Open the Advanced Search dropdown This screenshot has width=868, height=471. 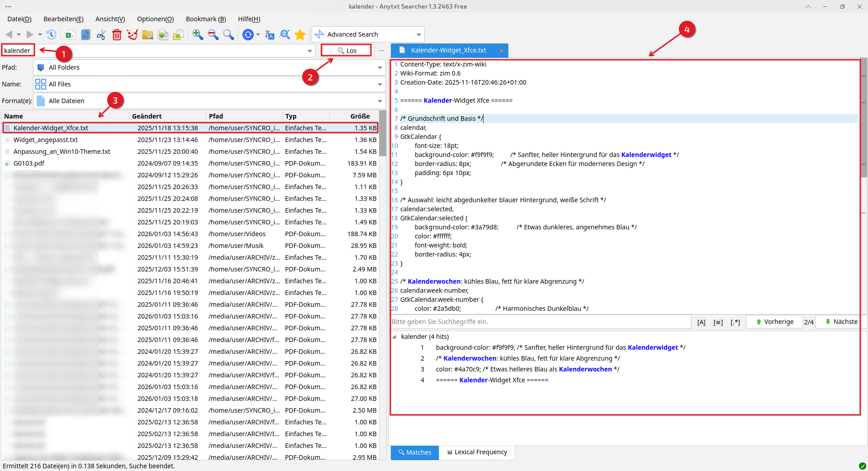point(418,34)
